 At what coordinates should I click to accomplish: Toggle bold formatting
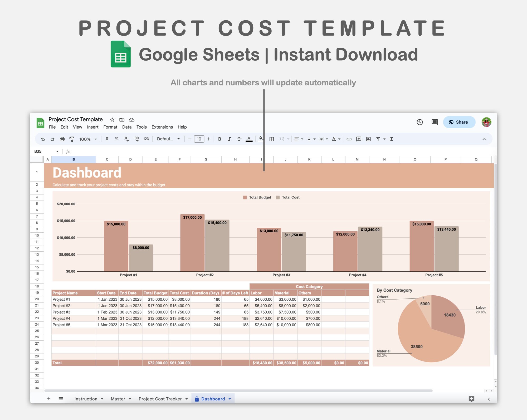[219, 139]
